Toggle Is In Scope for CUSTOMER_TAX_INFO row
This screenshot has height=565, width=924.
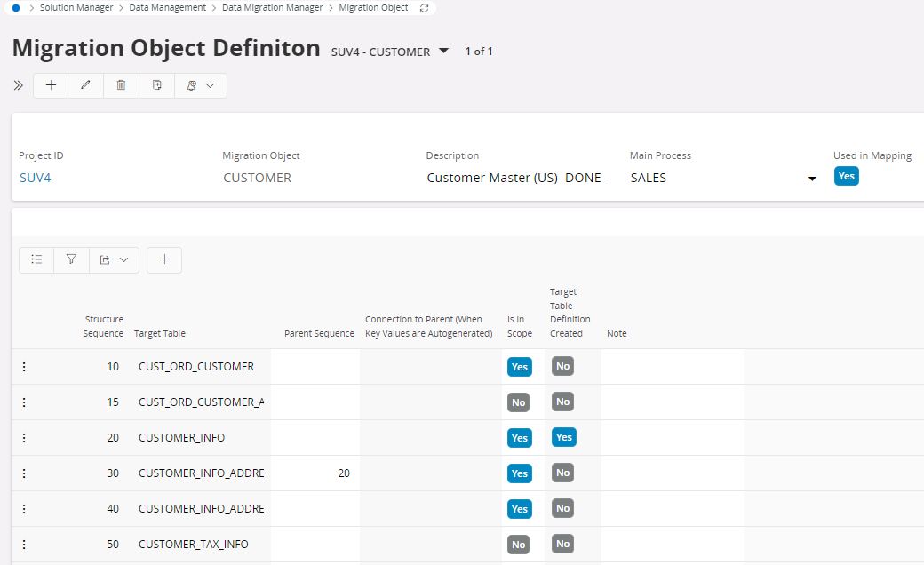point(519,544)
